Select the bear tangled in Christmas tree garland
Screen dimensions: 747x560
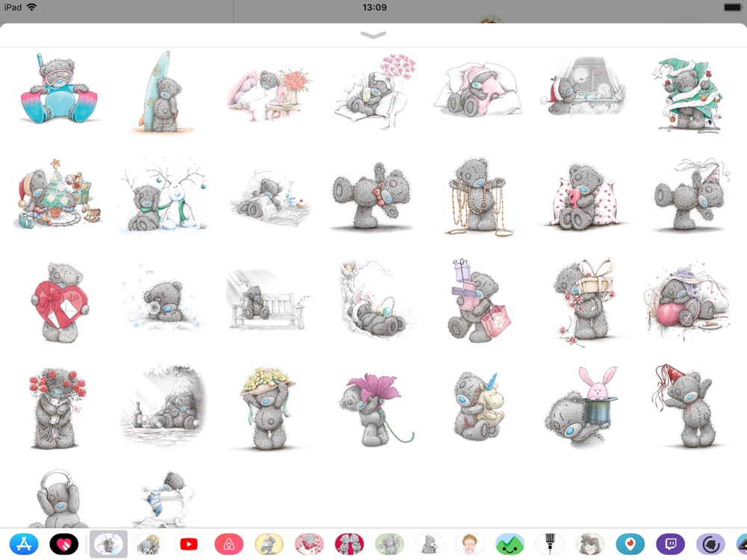pyautogui.click(x=687, y=94)
